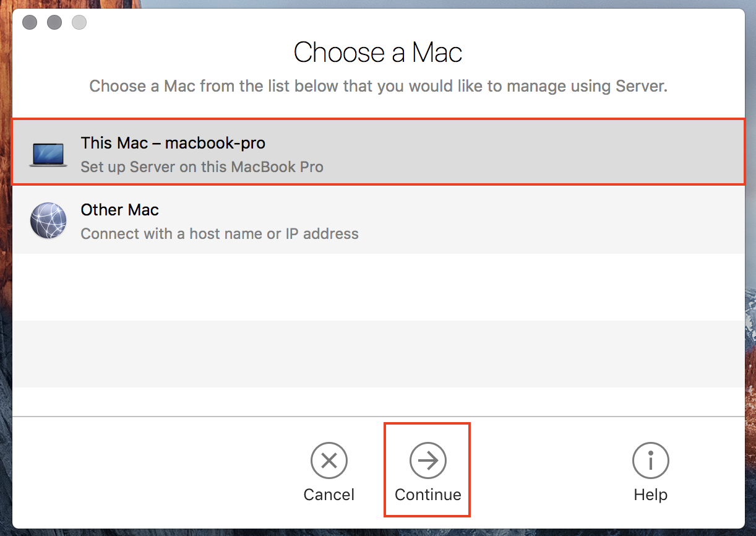Click the MacBook Pro laptop icon
Screen dimensions: 756x536
point(49,154)
